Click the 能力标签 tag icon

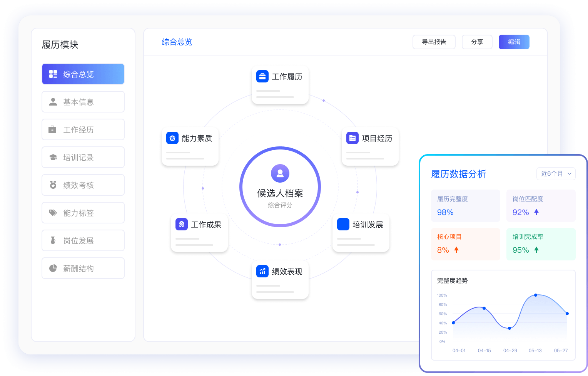coord(53,213)
